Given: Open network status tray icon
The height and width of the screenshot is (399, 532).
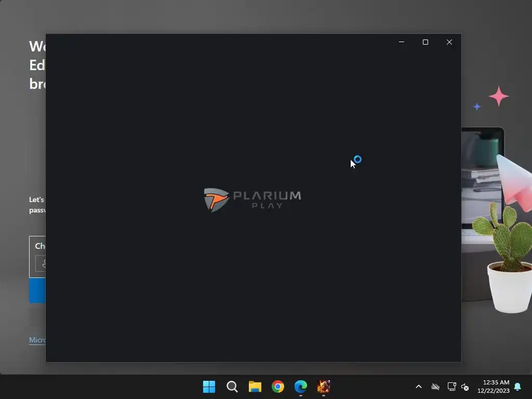Looking at the screenshot, I should (x=451, y=387).
